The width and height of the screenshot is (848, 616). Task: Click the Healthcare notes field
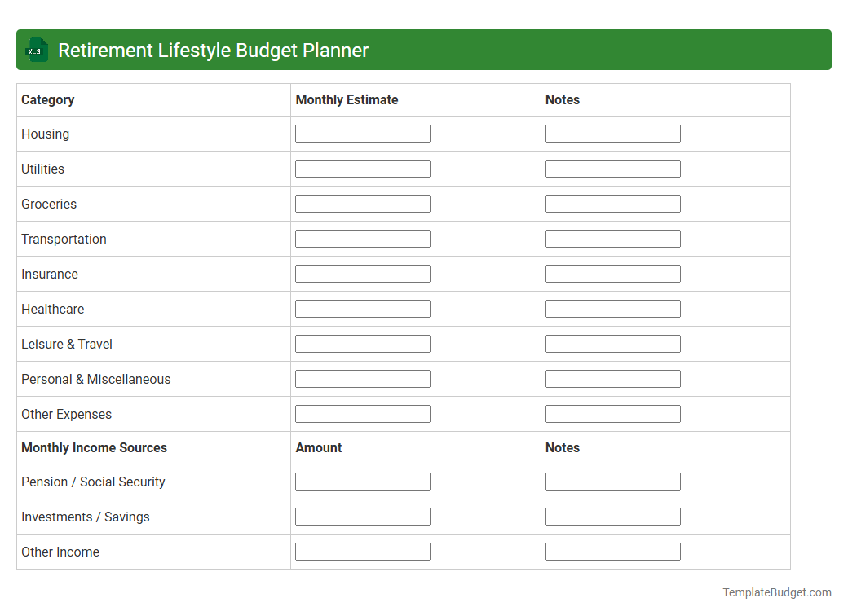click(x=612, y=308)
